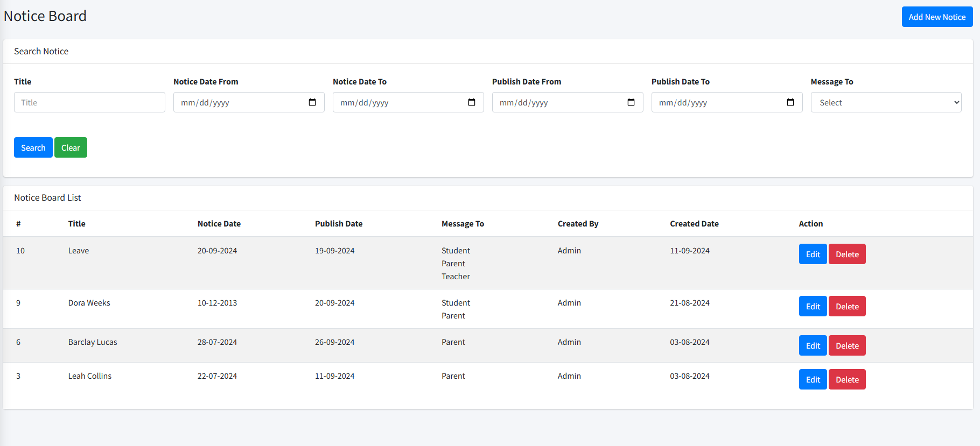Delete the Dora Weeks notice
This screenshot has height=446, width=980.
[x=847, y=307]
